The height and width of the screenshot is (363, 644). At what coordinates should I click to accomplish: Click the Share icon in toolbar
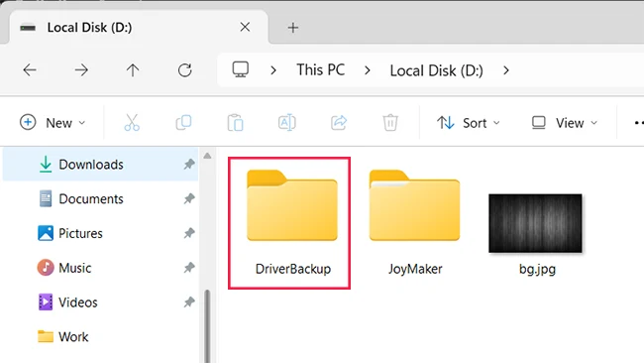tap(339, 123)
